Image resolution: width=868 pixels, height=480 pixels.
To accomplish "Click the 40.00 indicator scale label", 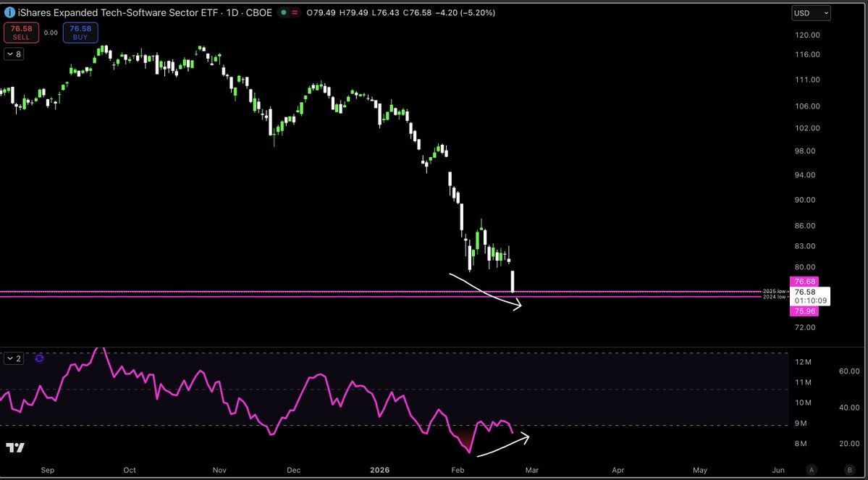I will [x=848, y=408].
